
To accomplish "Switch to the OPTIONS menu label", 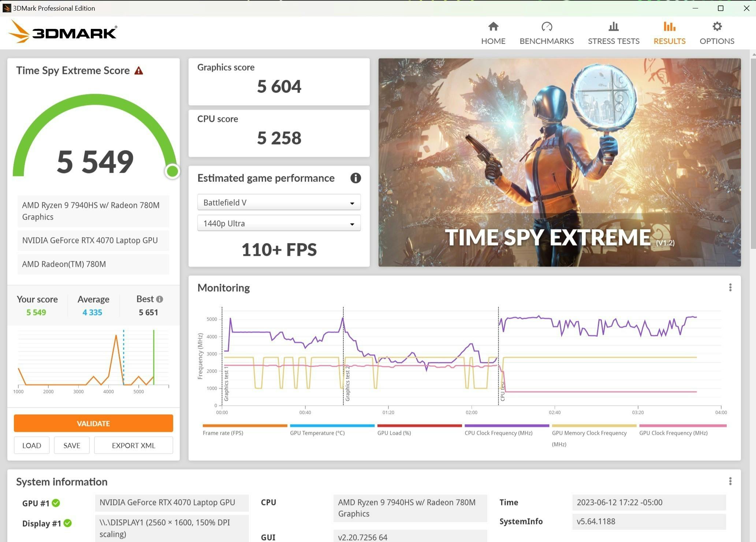I will (717, 41).
